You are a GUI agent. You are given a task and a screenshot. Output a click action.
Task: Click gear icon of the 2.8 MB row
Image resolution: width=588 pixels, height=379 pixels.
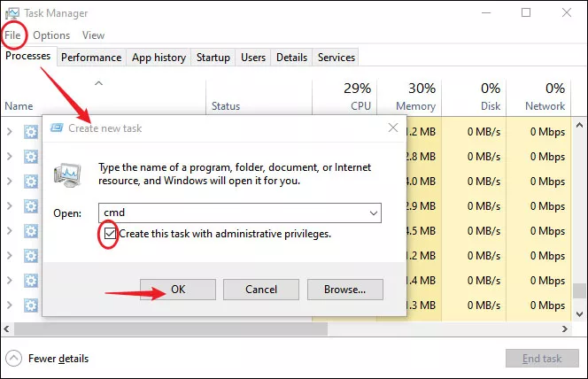pyautogui.click(x=31, y=157)
